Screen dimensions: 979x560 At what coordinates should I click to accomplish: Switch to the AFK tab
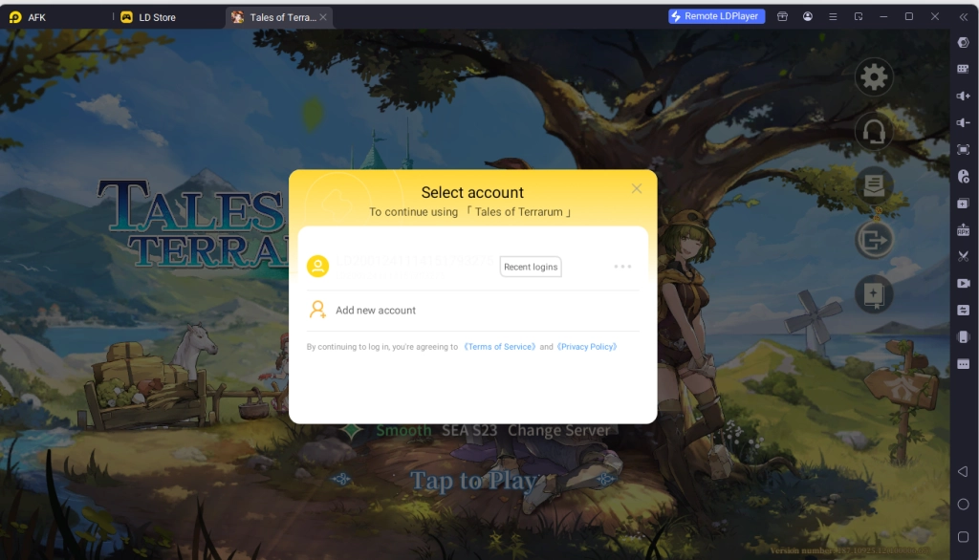point(36,16)
